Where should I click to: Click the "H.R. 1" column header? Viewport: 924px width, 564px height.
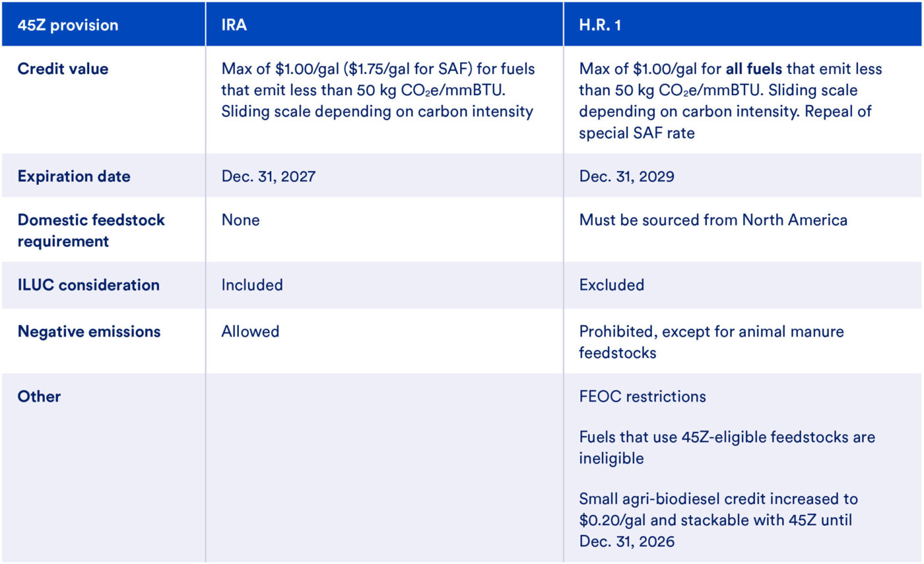[599, 25]
